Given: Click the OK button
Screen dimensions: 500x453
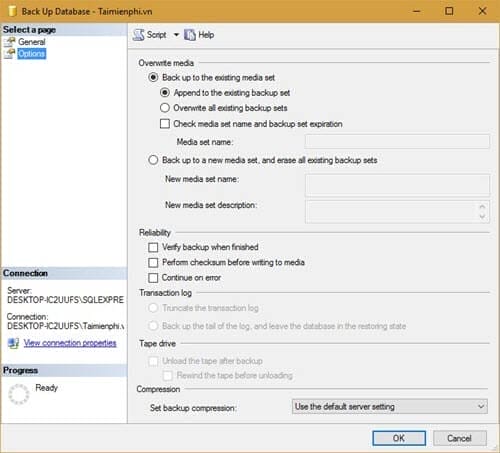Looking at the screenshot, I should (x=399, y=438).
